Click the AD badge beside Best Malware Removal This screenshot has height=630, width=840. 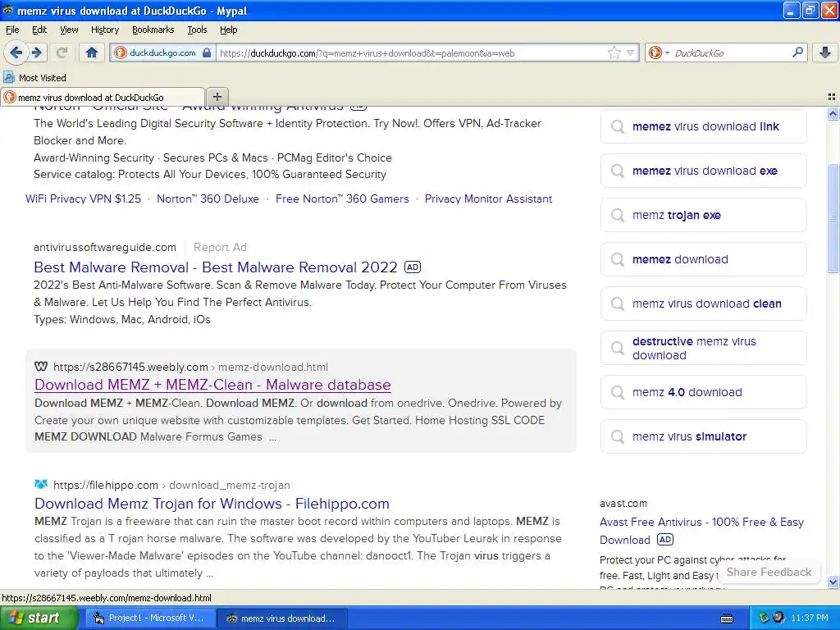click(x=412, y=267)
